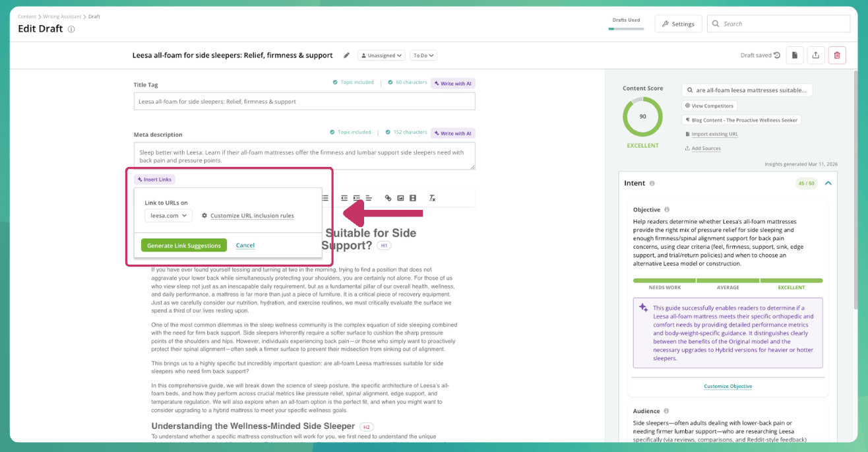Click the H2 tag badge on heading

coord(367,427)
